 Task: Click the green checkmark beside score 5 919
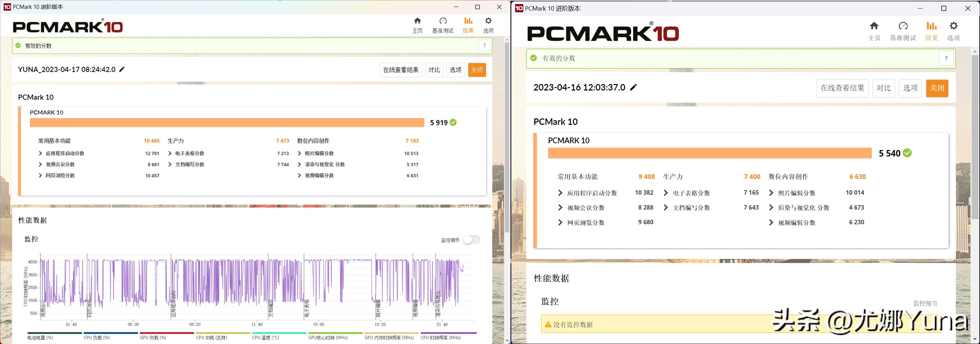pyautogui.click(x=452, y=122)
